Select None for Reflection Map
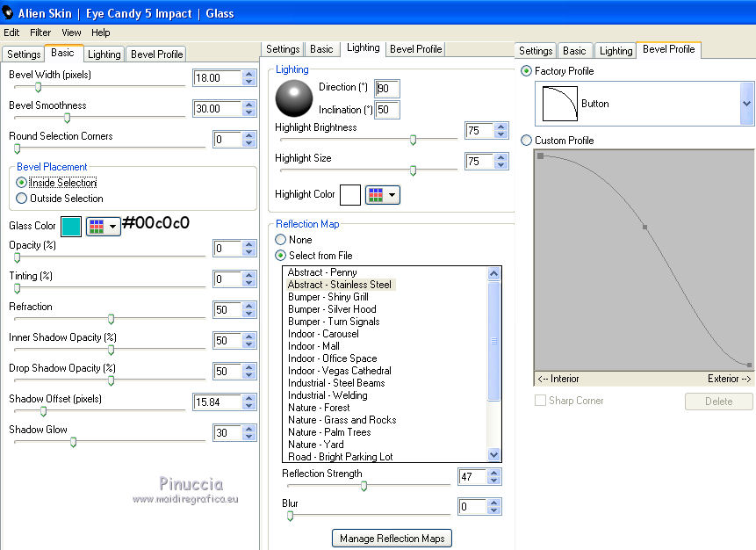Image resolution: width=756 pixels, height=550 pixels. point(281,240)
